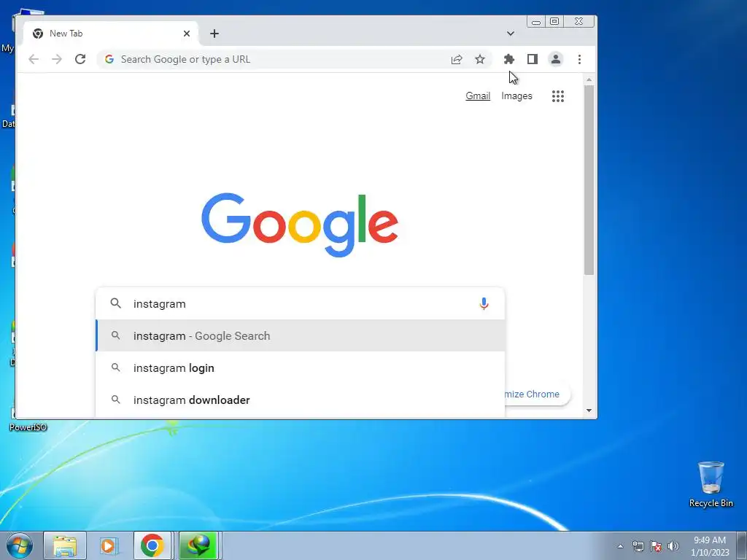747x560 pixels.
Task: Expand the tab search chevron
Action: click(x=510, y=34)
